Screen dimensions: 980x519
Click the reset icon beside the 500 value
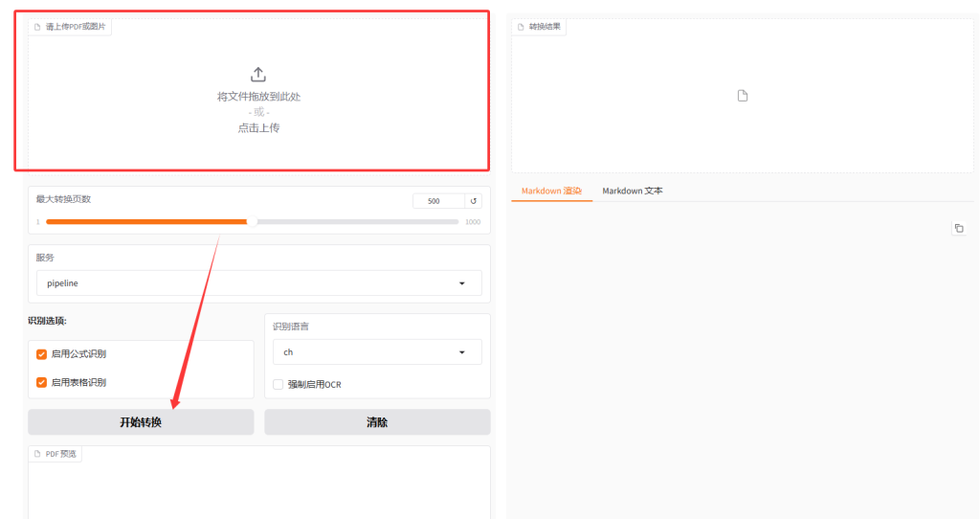[474, 201]
